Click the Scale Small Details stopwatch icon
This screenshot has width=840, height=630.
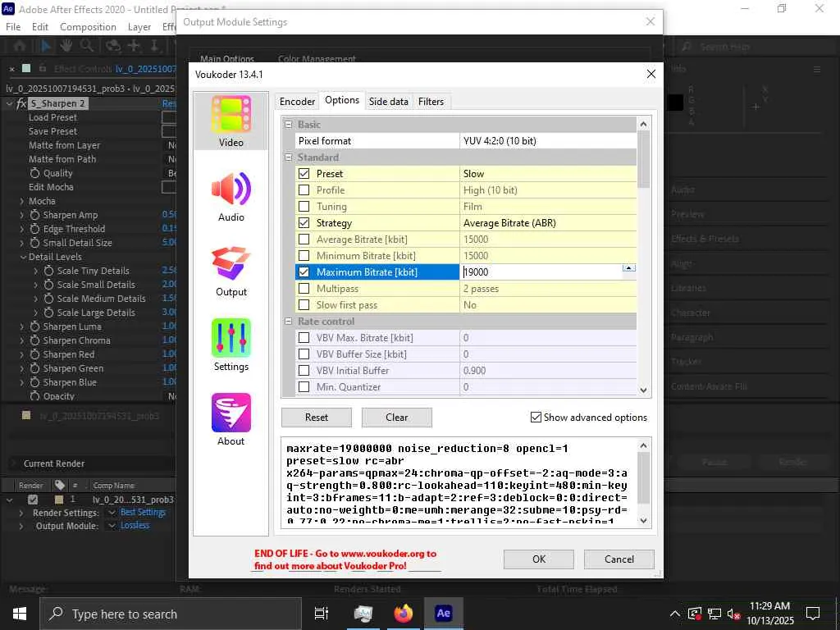coord(48,285)
